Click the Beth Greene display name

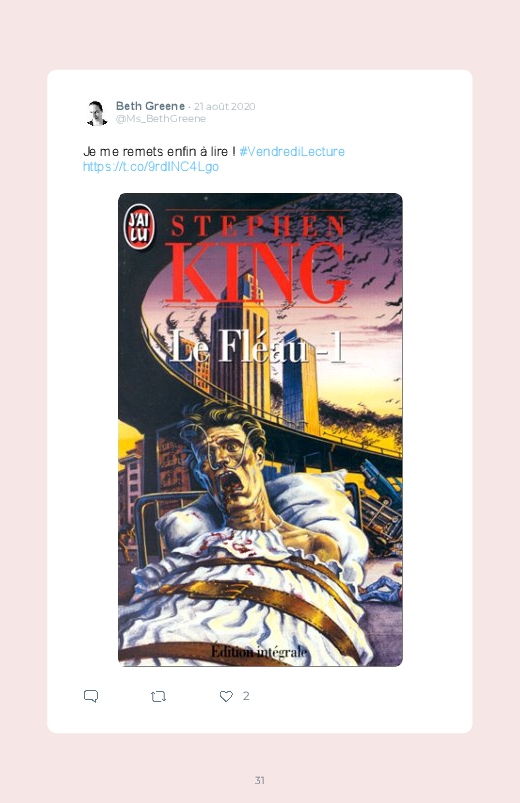150,106
